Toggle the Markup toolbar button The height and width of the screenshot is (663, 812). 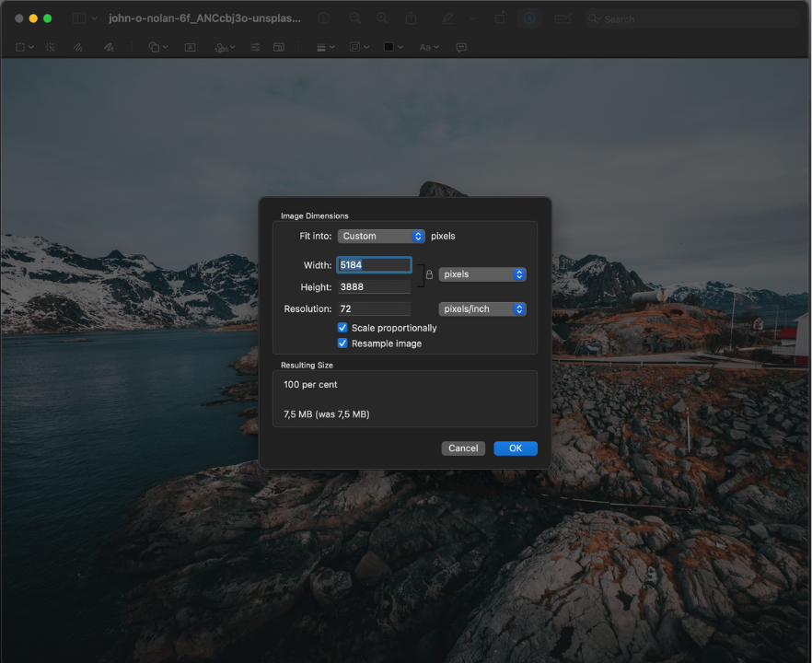click(x=529, y=18)
